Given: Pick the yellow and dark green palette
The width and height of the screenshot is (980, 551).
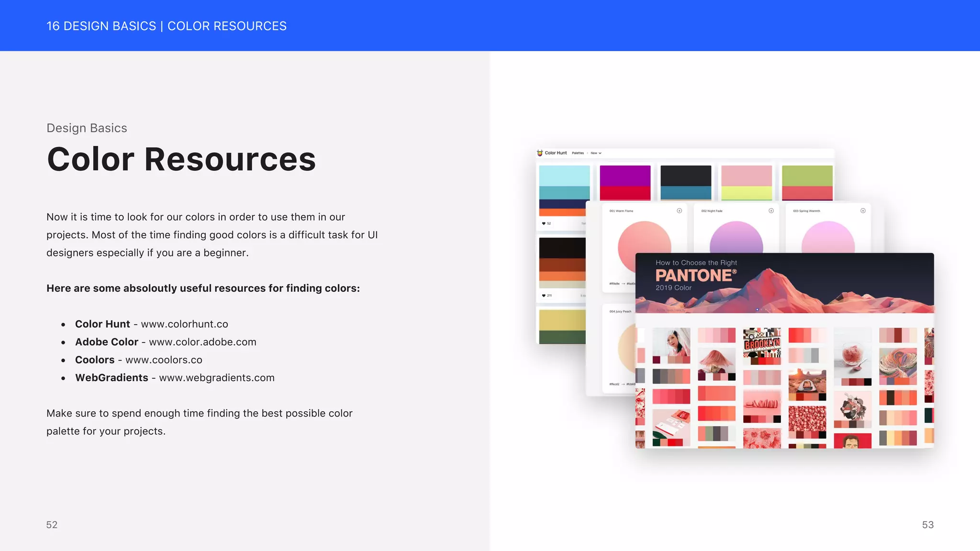Looking at the screenshot, I should pos(562,327).
